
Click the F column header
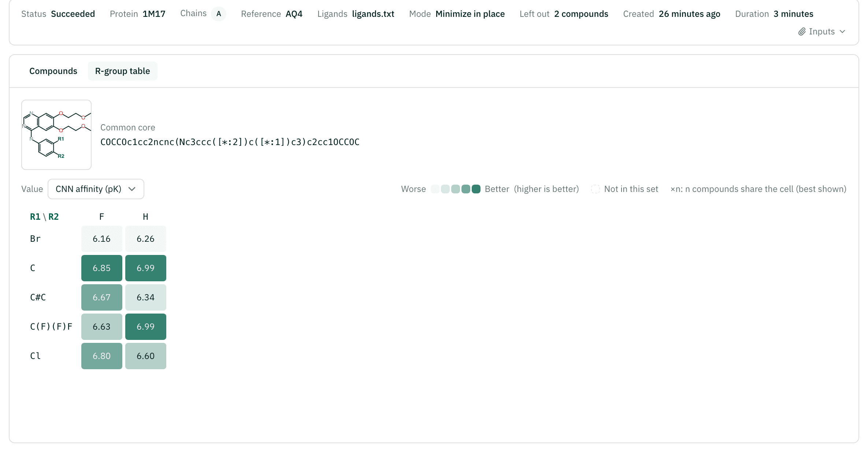pyautogui.click(x=102, y=217)
